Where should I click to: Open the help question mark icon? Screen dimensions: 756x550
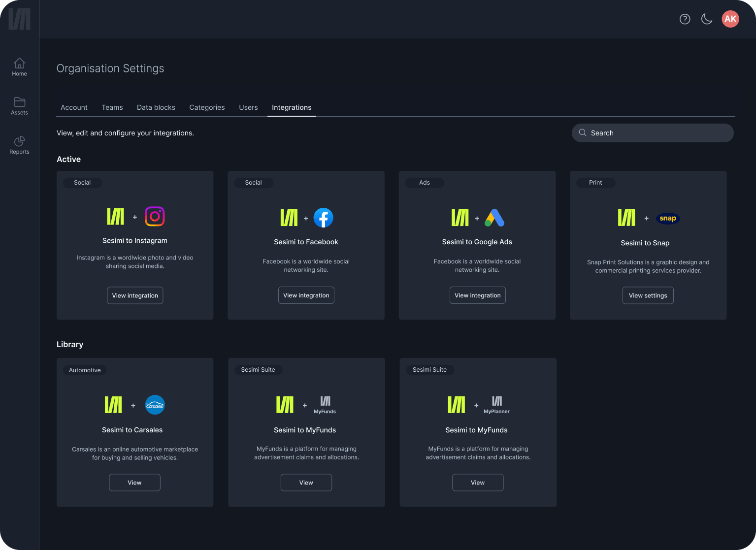click(685, 19)
